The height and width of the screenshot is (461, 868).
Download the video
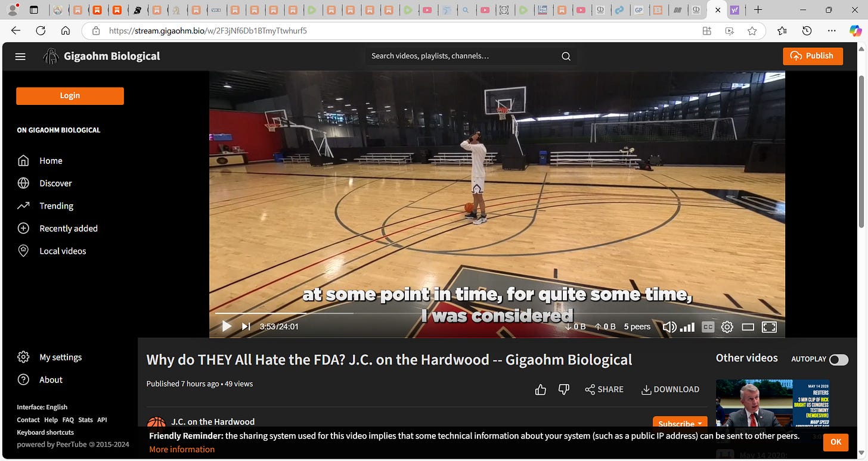670,390
